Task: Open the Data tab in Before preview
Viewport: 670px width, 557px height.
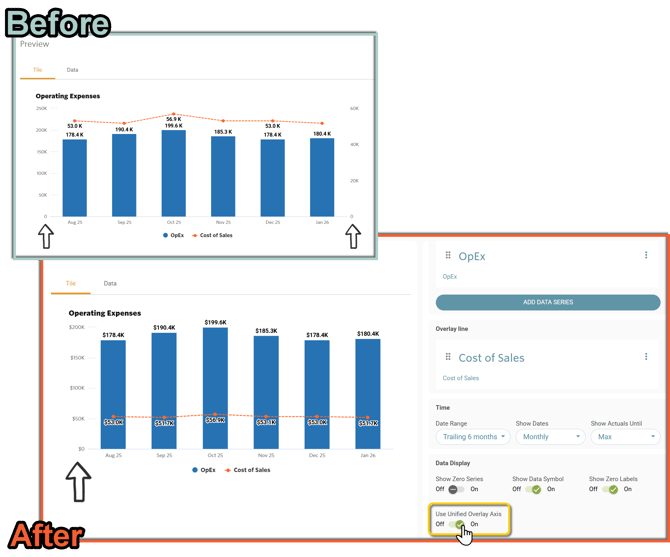Action: pos(73,70)
